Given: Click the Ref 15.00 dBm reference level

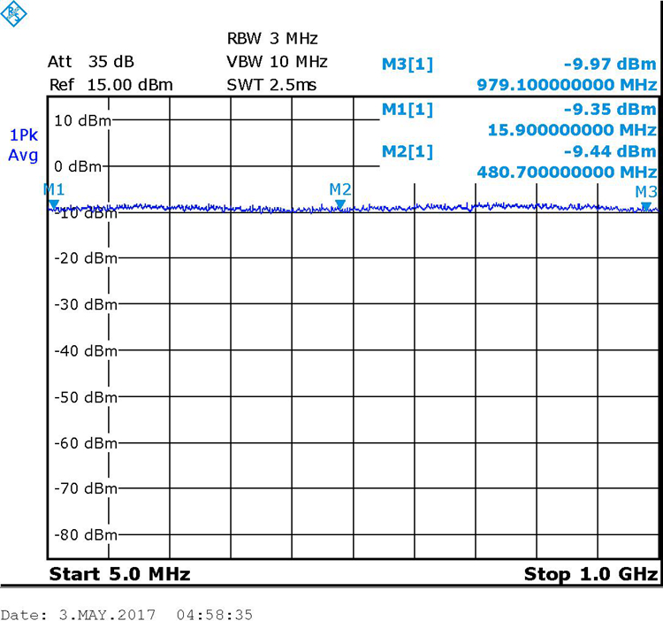Looking at the screenshot, I should 110,86.
